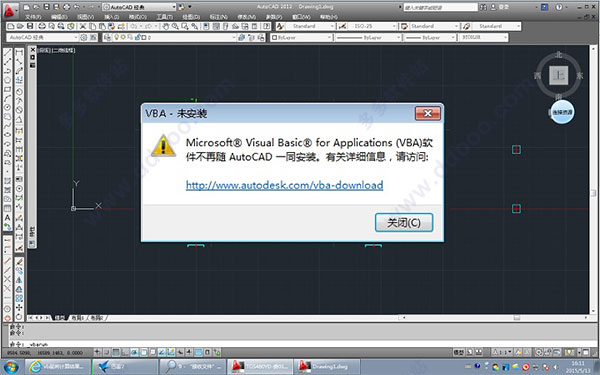600x375 pixels.
Task: Click the Multiline Text 'A' tool
Action: pos(7,218)
